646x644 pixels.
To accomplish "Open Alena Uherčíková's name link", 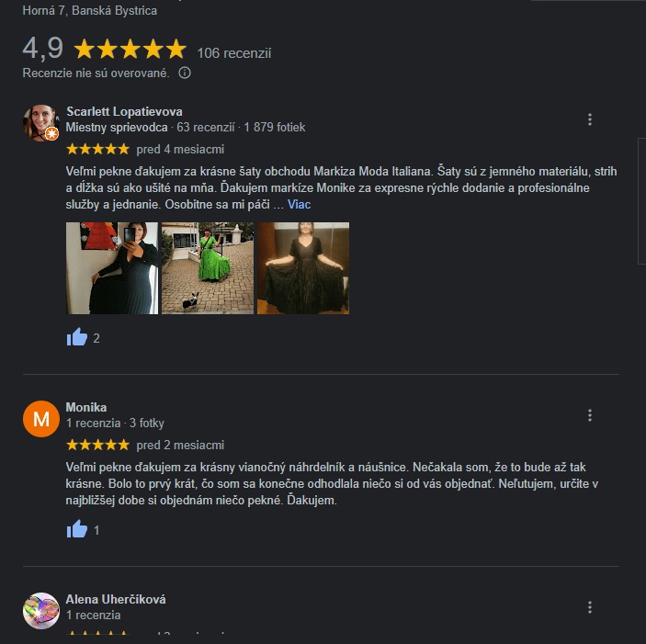I will coord(116,599).
